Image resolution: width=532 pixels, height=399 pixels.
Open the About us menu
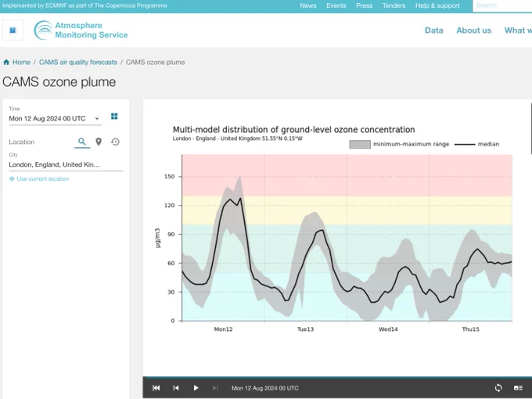[x=473, y=31]
